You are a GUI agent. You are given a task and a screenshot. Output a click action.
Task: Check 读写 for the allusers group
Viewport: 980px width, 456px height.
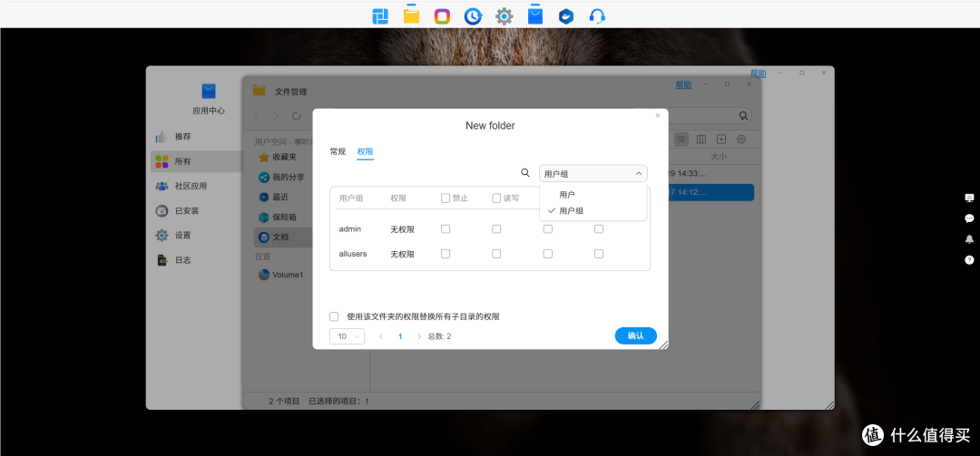(x=496, y=254)
